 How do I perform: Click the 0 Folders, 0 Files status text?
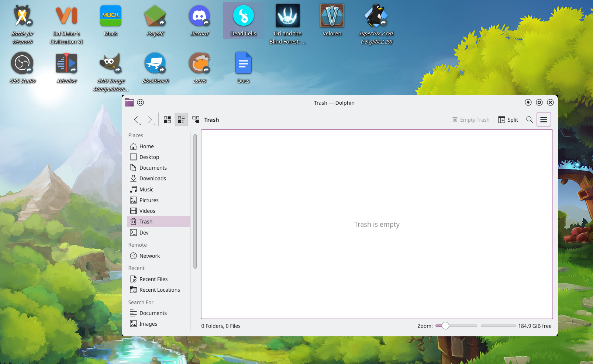221,326
